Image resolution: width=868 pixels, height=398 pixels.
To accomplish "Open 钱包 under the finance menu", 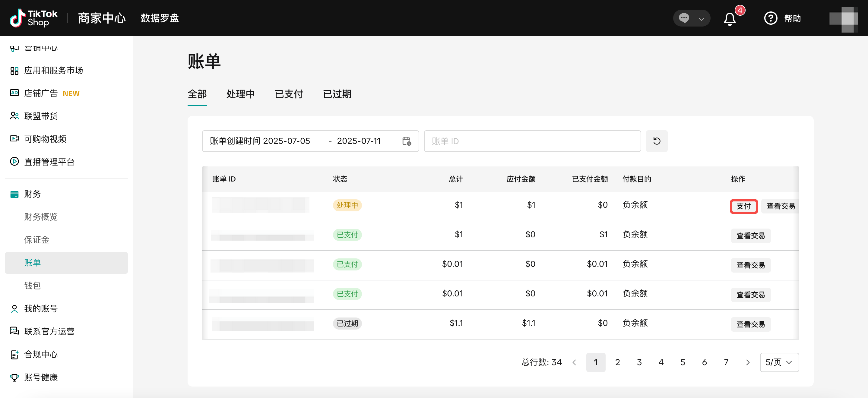I will click(x=32, y=286).
